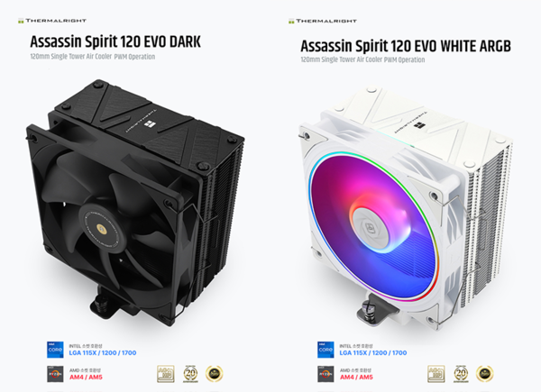Select the Assassin Spirit 120 EVO DARK title

(x=115, y=41)
